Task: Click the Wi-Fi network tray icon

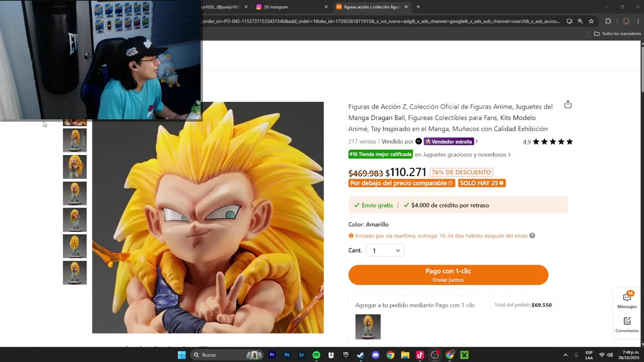Action: pos(601,355)
